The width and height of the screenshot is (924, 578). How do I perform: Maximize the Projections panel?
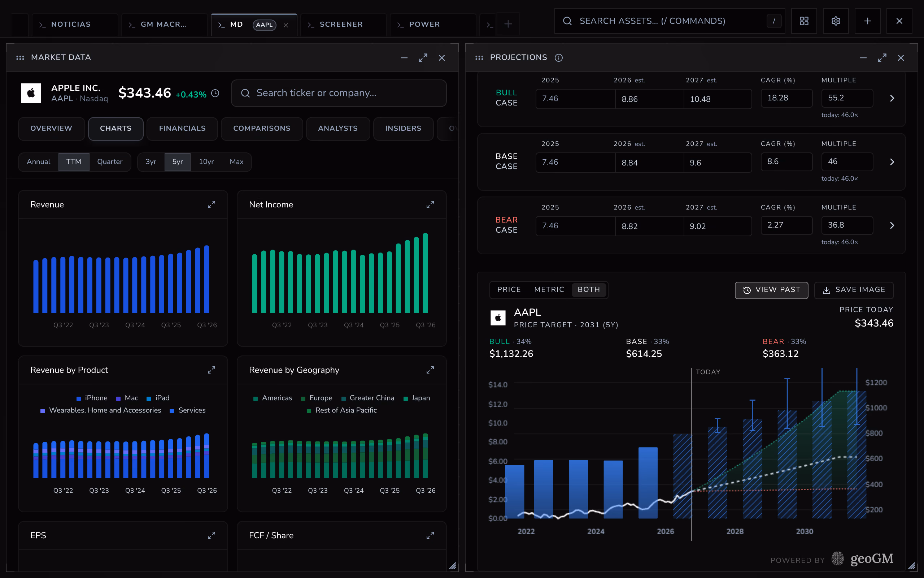point(882,58)
